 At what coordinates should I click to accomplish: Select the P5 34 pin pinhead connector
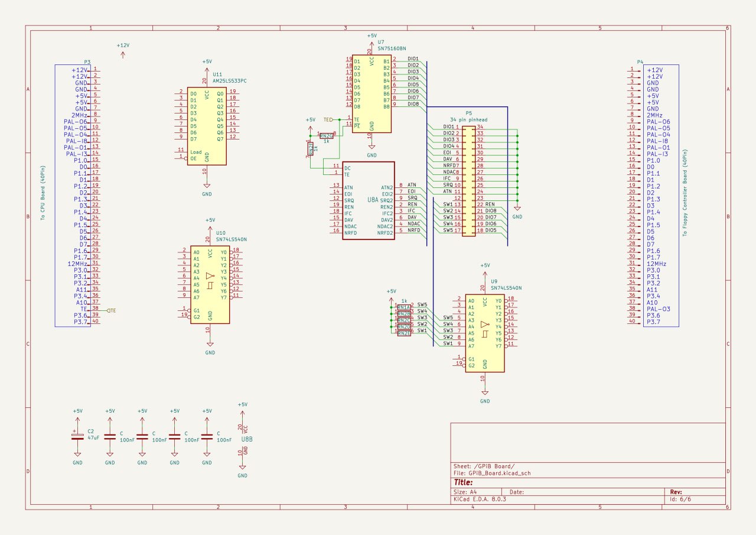click(x=468, y=179)
